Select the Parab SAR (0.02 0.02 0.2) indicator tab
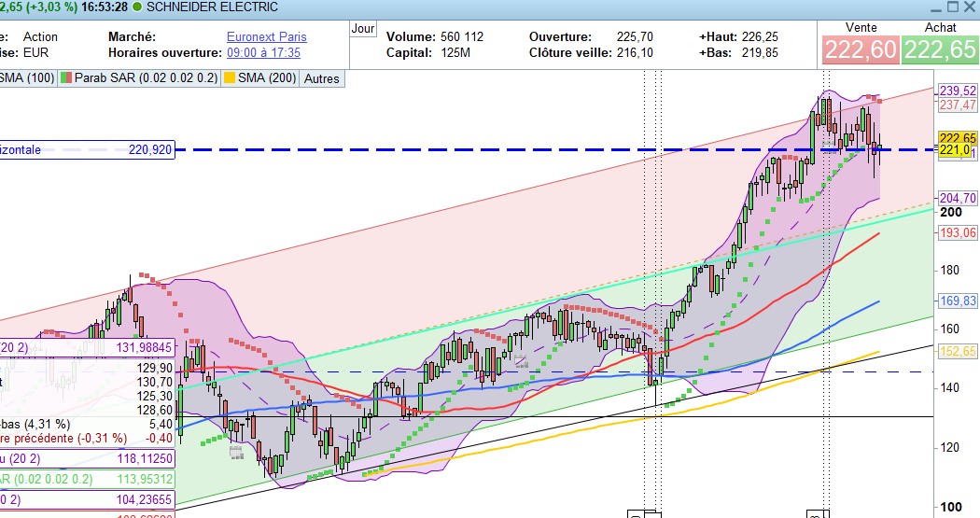 (x=139, y=78)
